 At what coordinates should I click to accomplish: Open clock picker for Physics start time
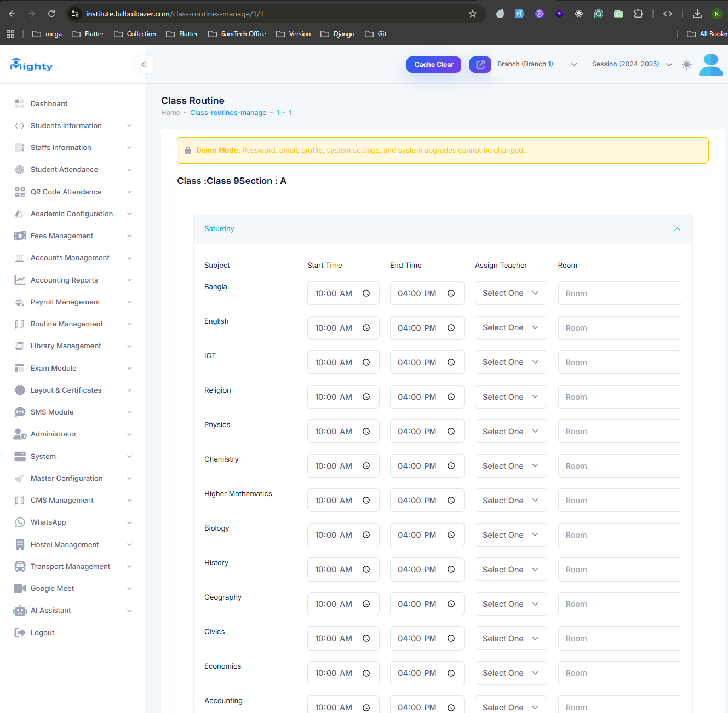pos(366,432)
